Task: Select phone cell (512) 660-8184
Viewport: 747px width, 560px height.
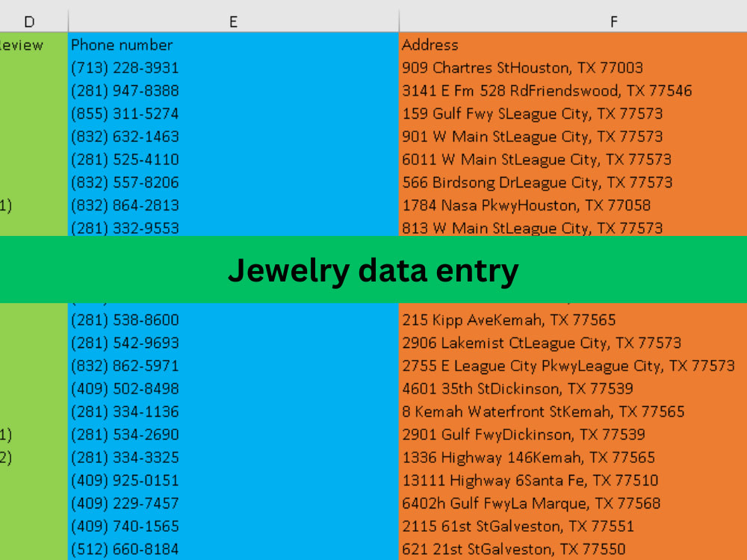Action: point(233,549)
